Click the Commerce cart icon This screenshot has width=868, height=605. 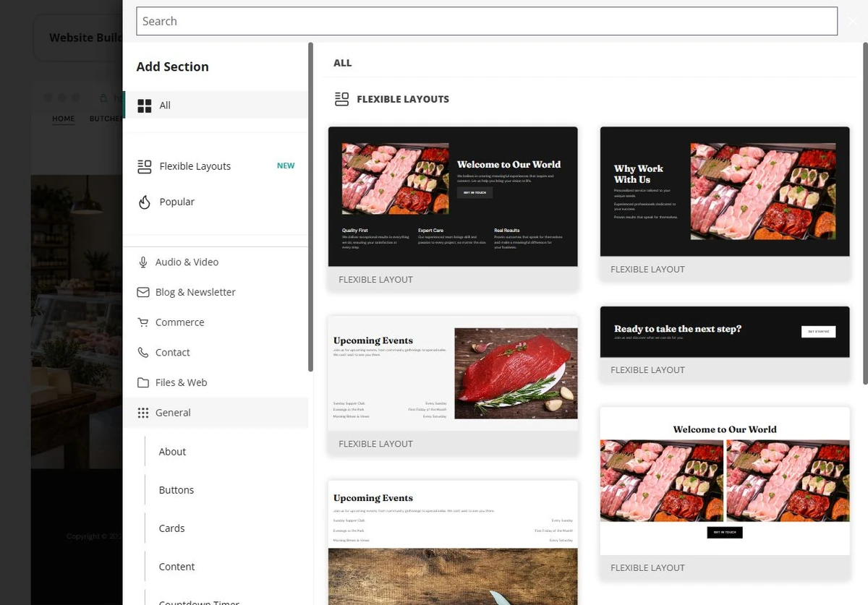pos(143,322)
